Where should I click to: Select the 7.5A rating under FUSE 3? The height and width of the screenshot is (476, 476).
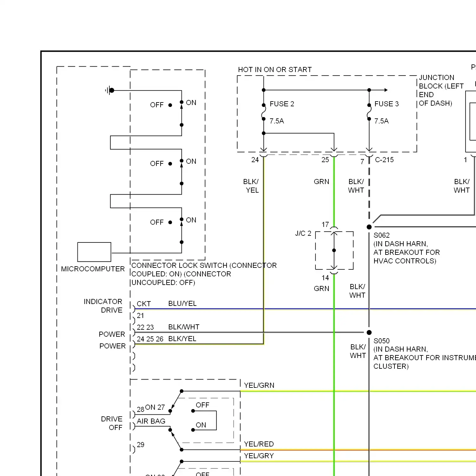381,121
